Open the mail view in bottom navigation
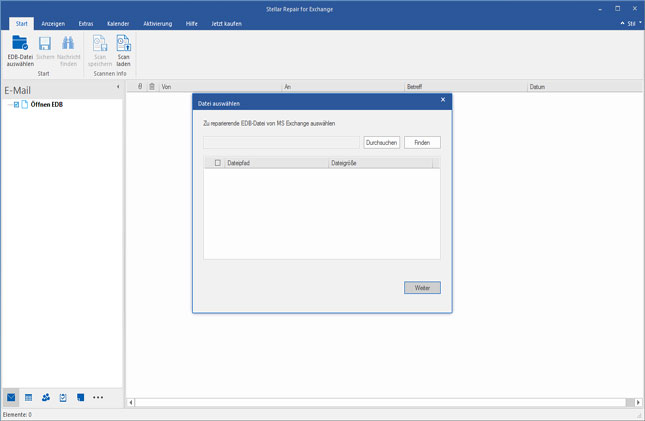This screenshot has height=421, width=645. pyautogui.click(x=12, y=397)
